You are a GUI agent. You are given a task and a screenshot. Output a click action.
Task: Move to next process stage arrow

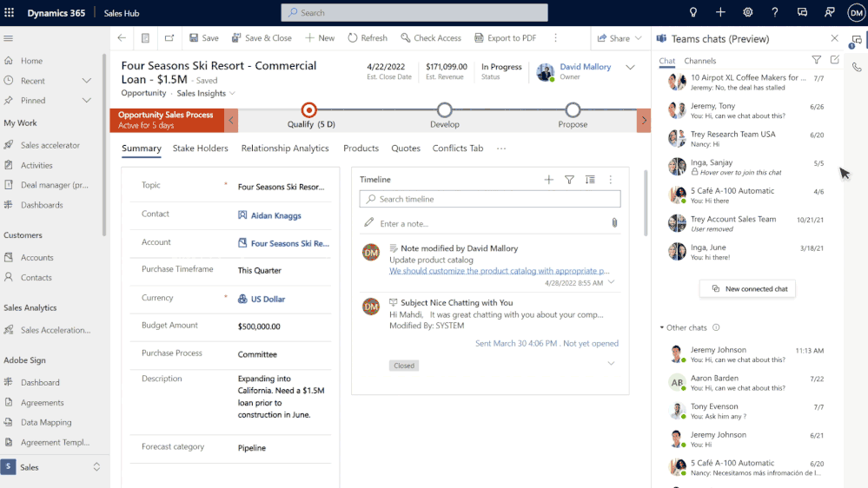644,120
